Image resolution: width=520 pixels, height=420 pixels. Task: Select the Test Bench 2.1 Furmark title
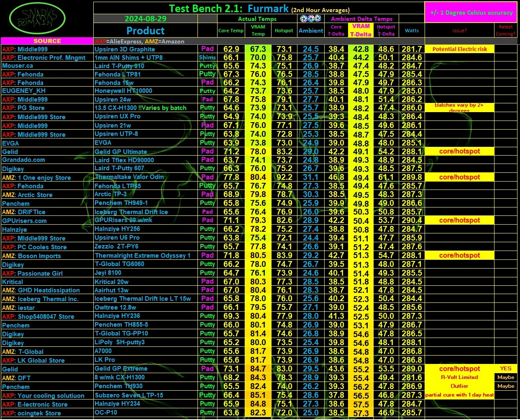pos(259,8)
